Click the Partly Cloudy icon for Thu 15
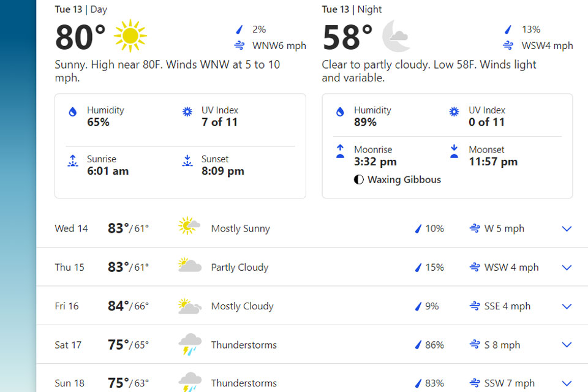Screen dimensions: 588x392 tap(189, 266)
